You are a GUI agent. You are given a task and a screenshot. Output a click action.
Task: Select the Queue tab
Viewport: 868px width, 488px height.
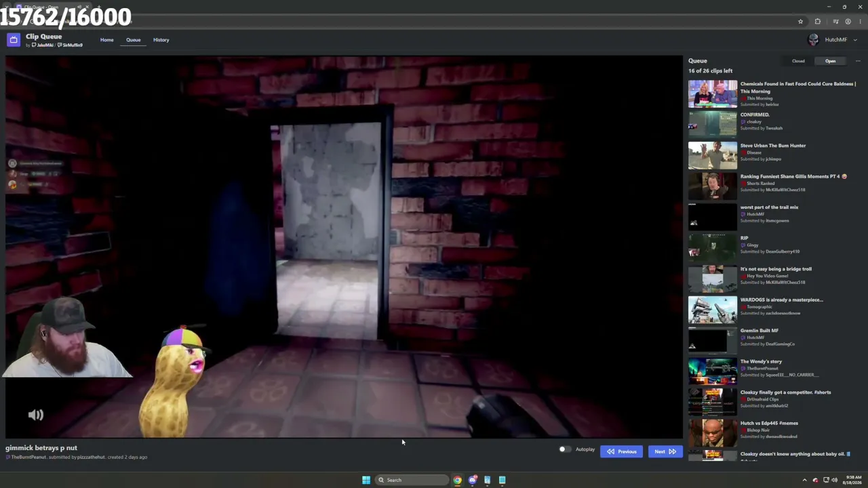[133, 40]
